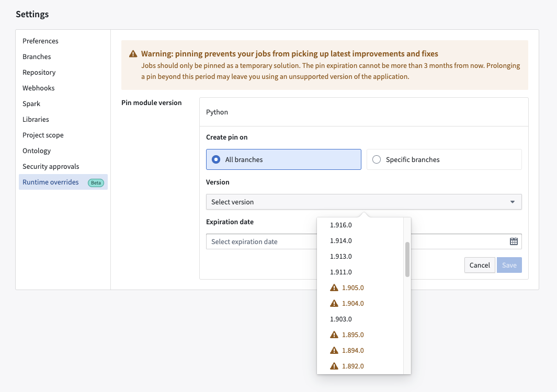557x392 pixels.
Task: Open the Select version dropdown
Action: click(x=364, y=202)
